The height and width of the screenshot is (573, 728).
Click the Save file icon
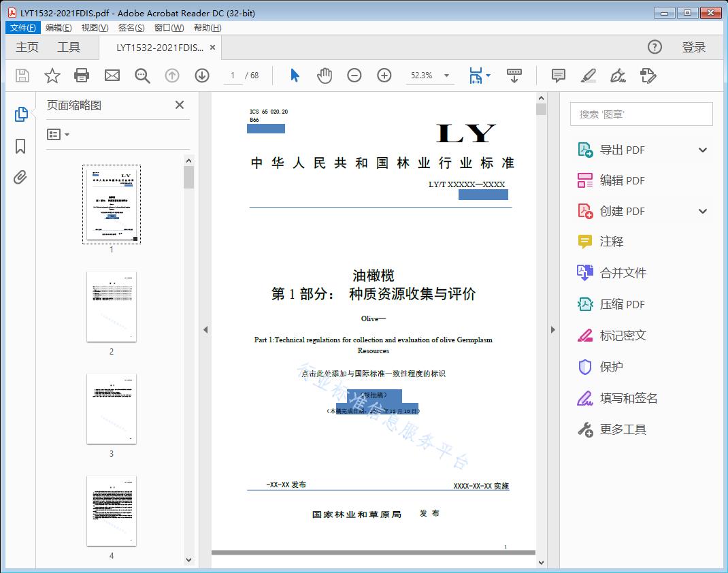click(x=21, y=76)
